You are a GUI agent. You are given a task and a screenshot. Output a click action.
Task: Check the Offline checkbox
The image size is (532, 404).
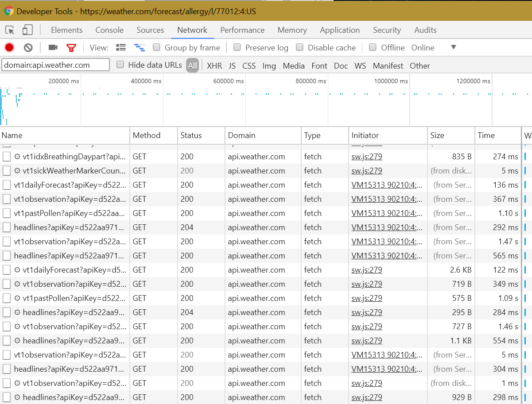click(x=373, y=47)
